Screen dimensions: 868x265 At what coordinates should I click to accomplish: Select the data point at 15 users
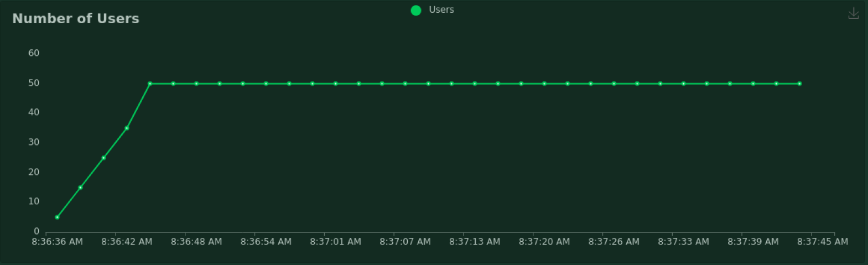pyautogui.click(x=80, y=188)
